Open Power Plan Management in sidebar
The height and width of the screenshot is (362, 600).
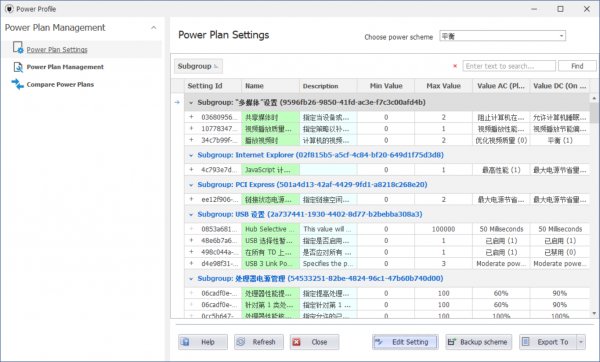[65, 67]
